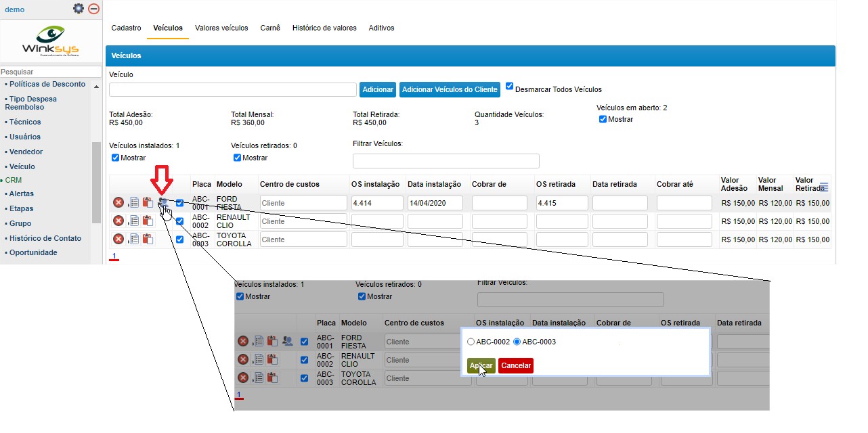Image resolution: width=868 pixels, height=433 pixels.
Task: Click the upper Filtrar Veículos input field
Action: 446,160
